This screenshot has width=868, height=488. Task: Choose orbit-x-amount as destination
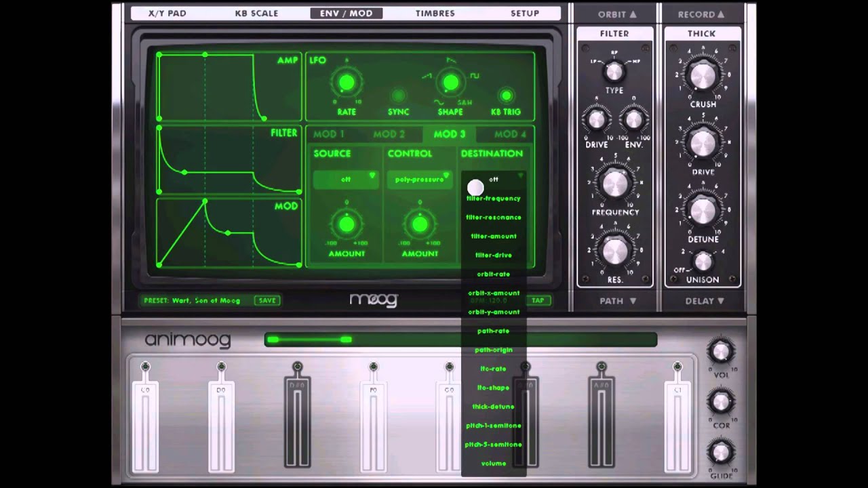[x=494, y=293]
